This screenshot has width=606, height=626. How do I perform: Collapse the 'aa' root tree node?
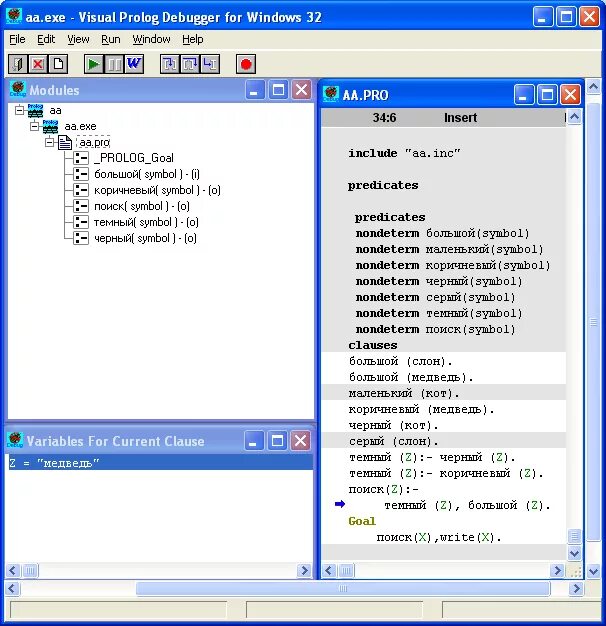(x=19, y=110)
